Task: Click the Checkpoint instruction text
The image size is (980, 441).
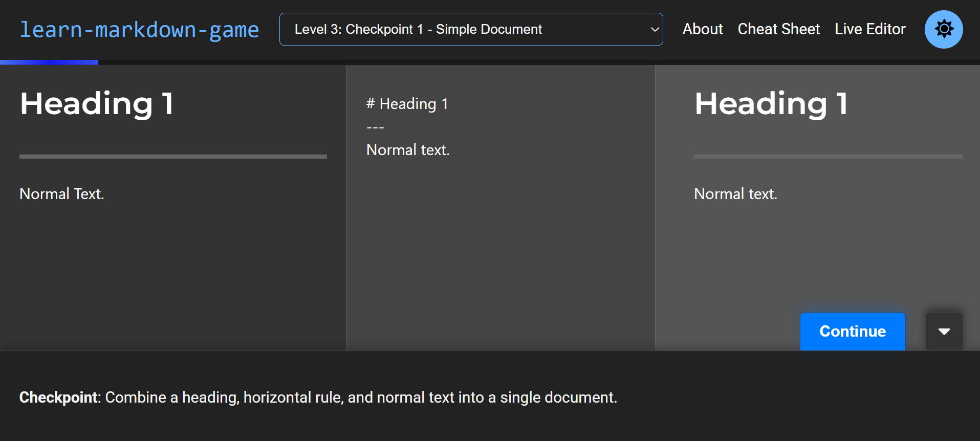Action: point(318,398)
